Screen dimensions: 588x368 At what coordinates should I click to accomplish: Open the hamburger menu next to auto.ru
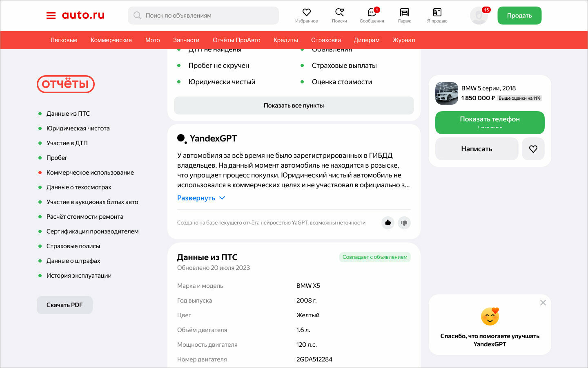[x=51, y=16]
